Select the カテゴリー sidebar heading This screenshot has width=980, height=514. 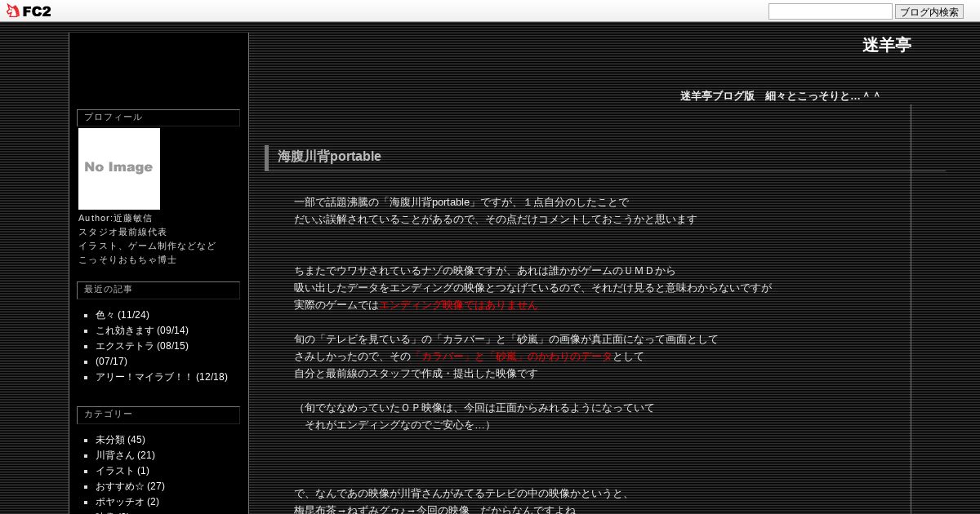[158, 414]
